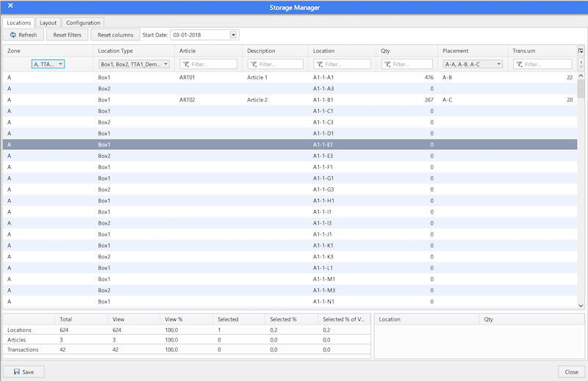
Task: Click the Location filter funnel icon
Action: coord(320,65)
